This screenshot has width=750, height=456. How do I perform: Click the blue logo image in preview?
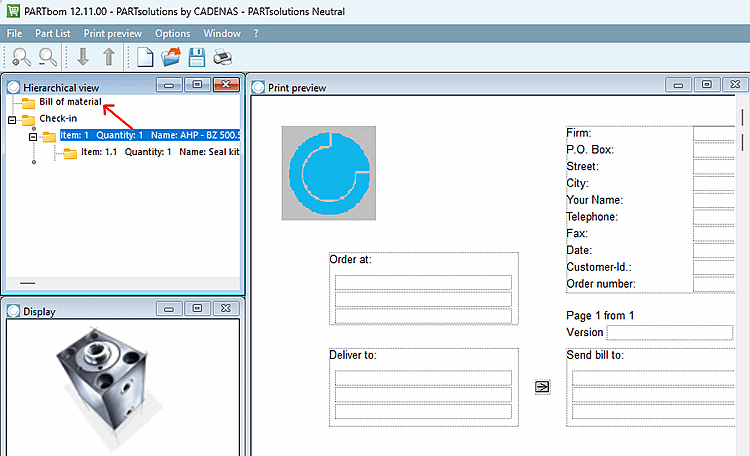pos(329,173)
